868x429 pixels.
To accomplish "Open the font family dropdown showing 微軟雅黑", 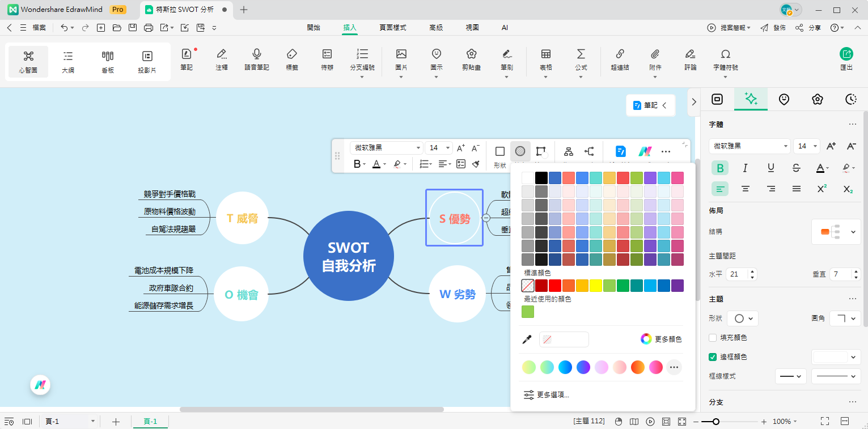I will click(x=748, y=146).
